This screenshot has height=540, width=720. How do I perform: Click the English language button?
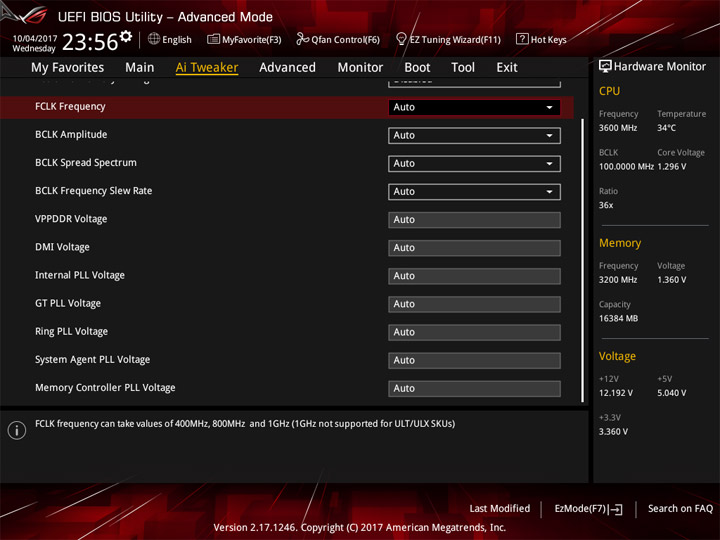170,39
